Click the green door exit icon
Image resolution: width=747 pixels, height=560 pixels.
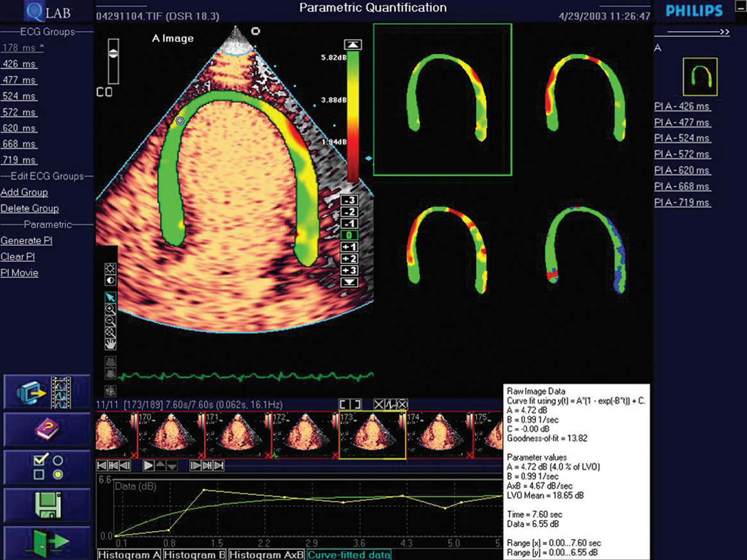[46, 543]
